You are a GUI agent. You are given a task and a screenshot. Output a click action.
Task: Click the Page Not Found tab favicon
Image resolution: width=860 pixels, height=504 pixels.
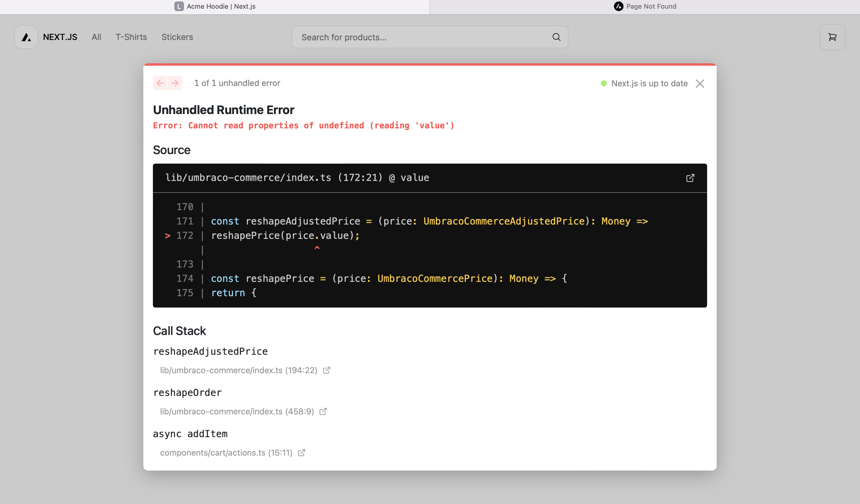pos(618,7)
